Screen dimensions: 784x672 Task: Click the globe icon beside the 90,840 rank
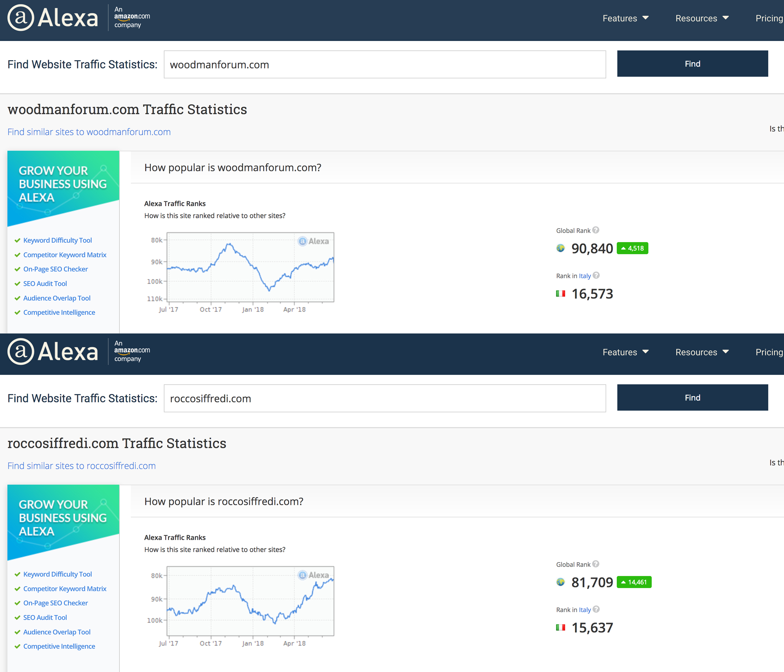click(x=560, y=248)
